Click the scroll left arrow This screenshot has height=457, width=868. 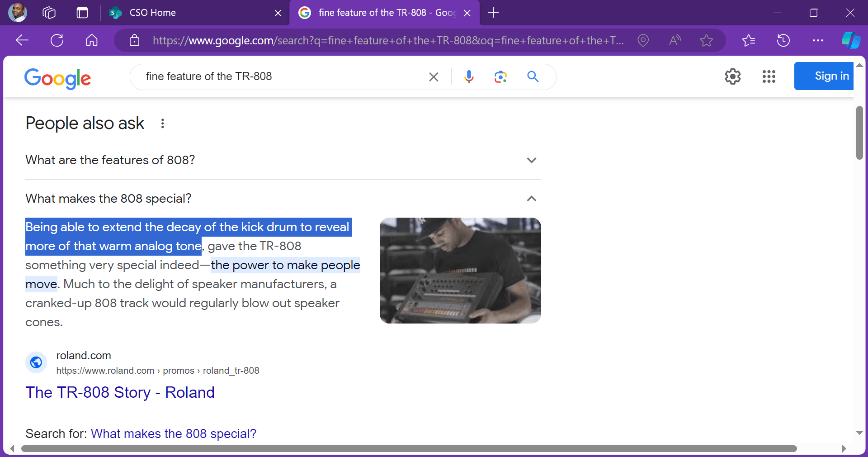(12, 448)
